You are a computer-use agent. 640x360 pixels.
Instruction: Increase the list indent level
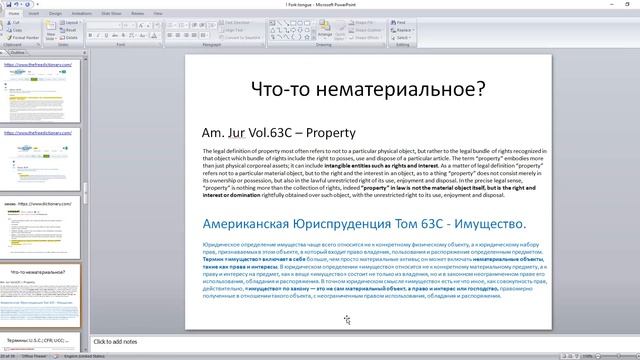point(202,25)
